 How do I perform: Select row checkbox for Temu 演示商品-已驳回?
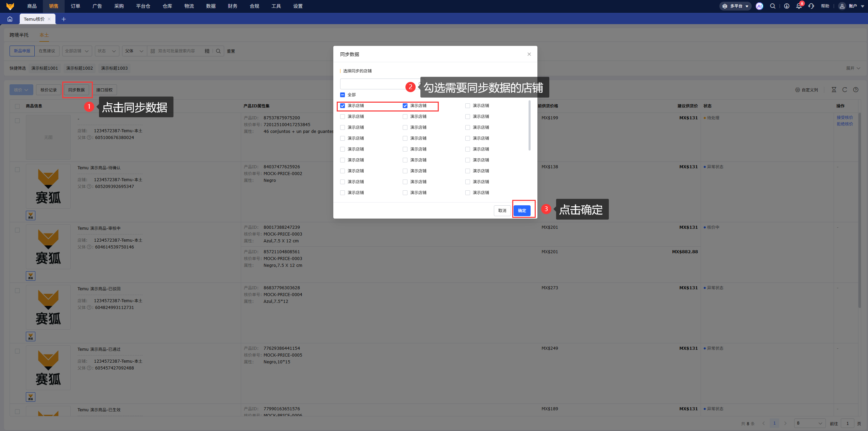click(x=17, y=291)
